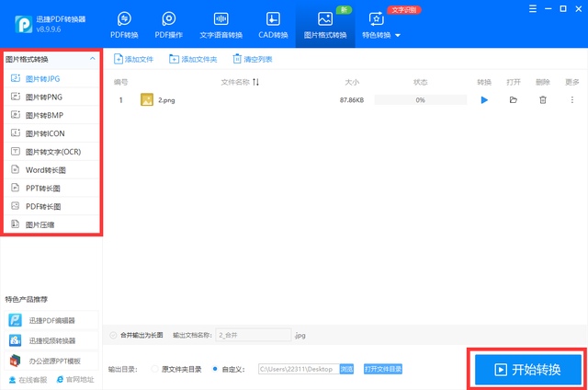
Task: Open 办公资源PPT模板 recommended product
Action: 51,361
